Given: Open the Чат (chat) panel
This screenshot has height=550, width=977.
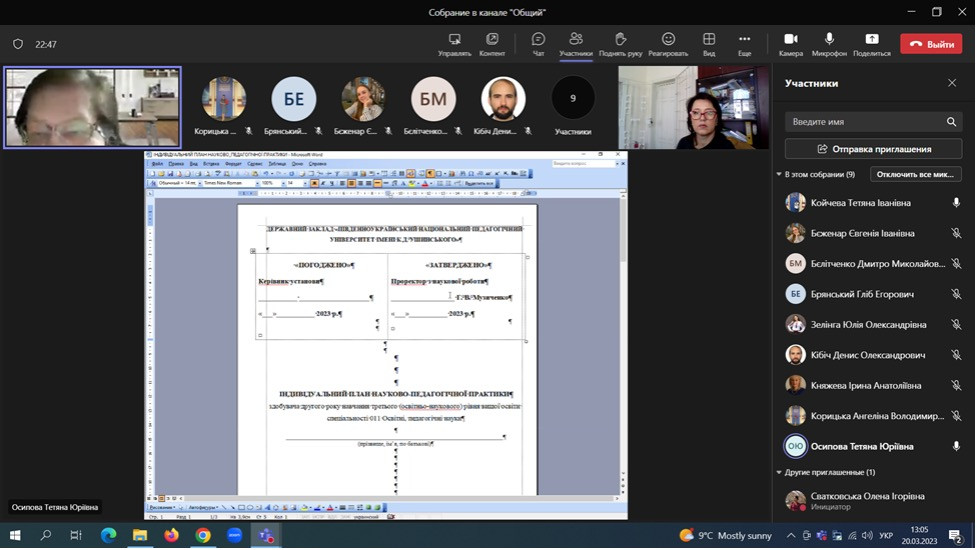Looking at the screenshot, I should (538, 44).
